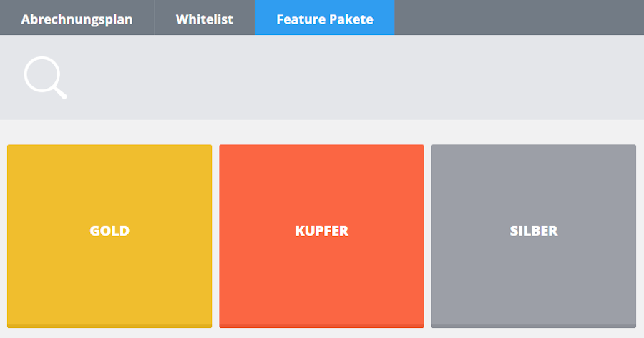Viewport: 644px width, 338px height.
Task: Click the dark bottom edge of SILBER tile
Action: click(533, 326)
